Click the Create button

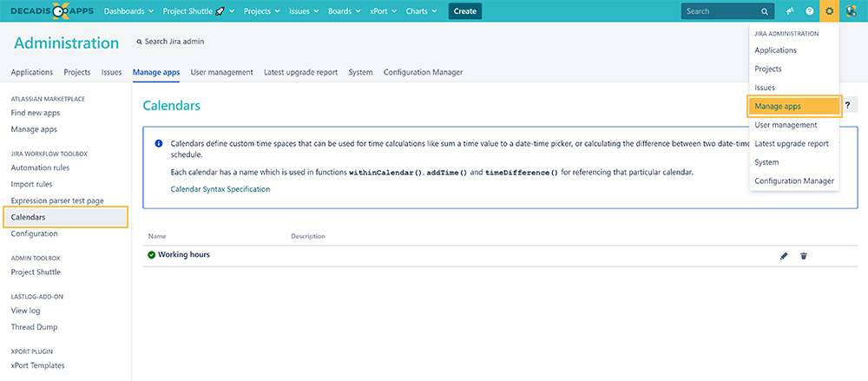(465, 11)
